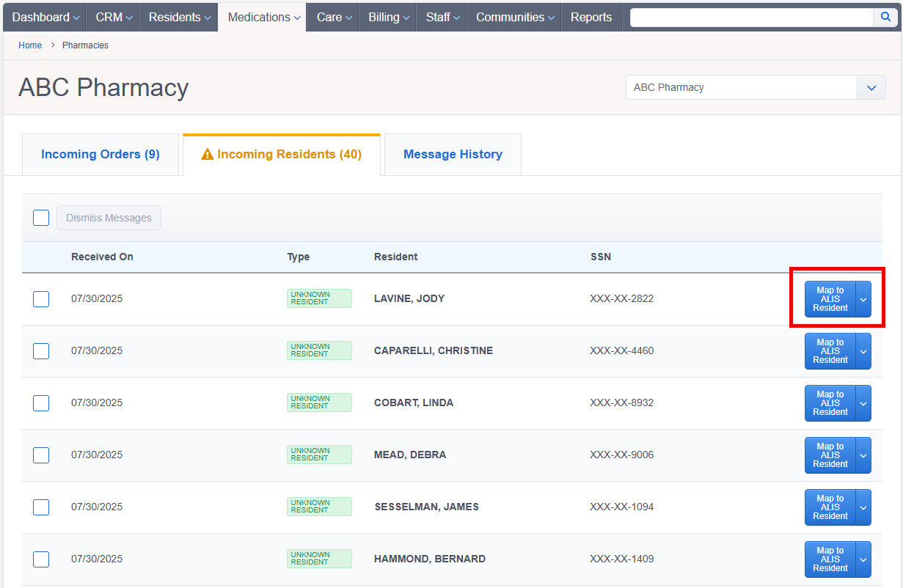Click SSN XXX-XX-1094

coord(621,507)
